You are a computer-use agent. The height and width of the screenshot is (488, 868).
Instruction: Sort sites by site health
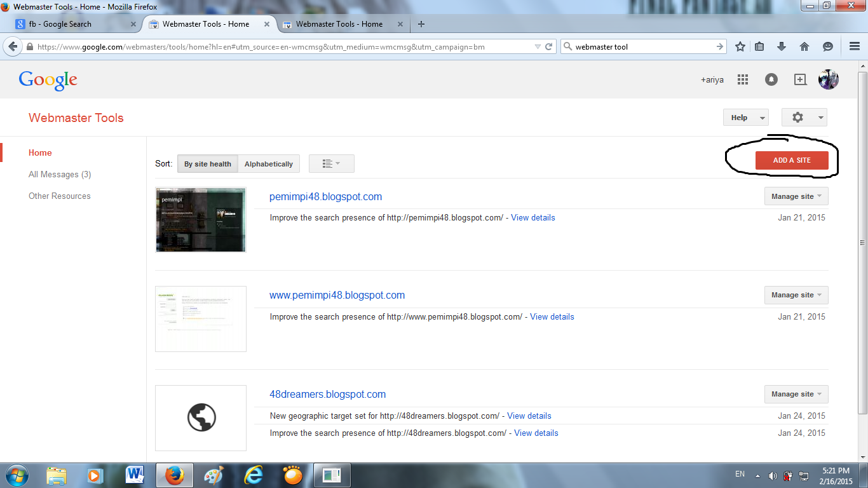click(x=208, y=164)
